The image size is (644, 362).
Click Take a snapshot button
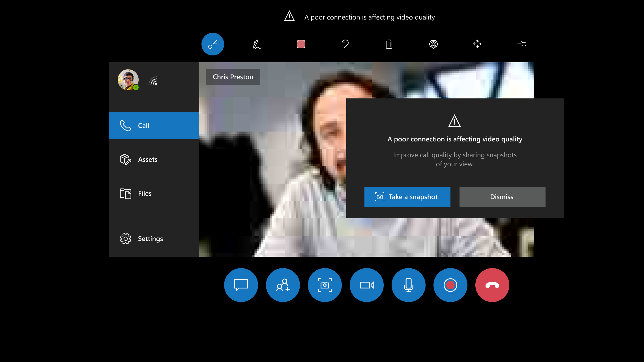(407, 197)
